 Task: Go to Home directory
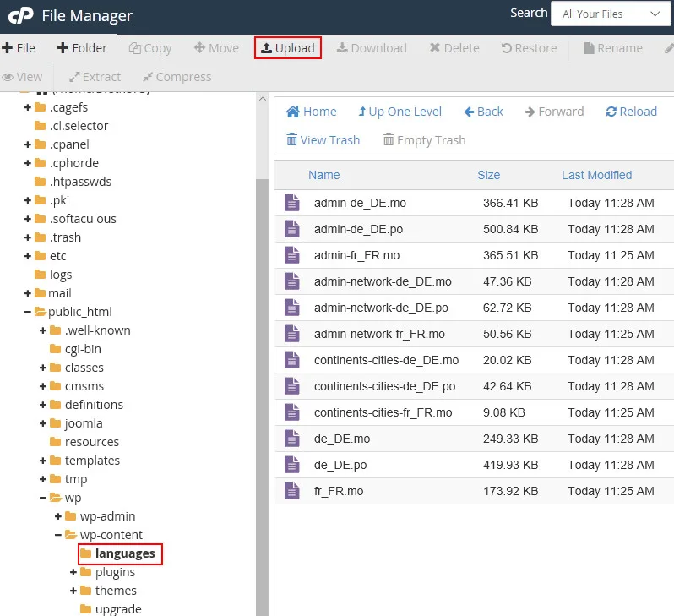pyautogui.click(x=311, y=112)
